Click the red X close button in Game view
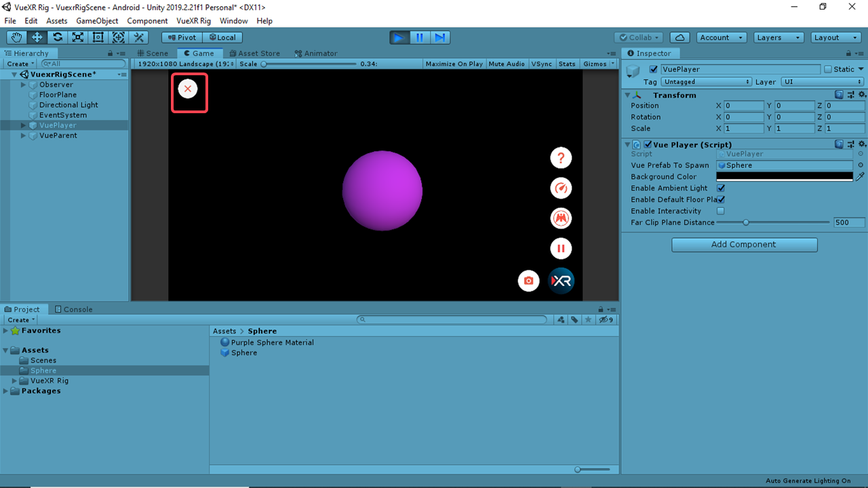This screenshot has width=868, height=488. point(188,89)
